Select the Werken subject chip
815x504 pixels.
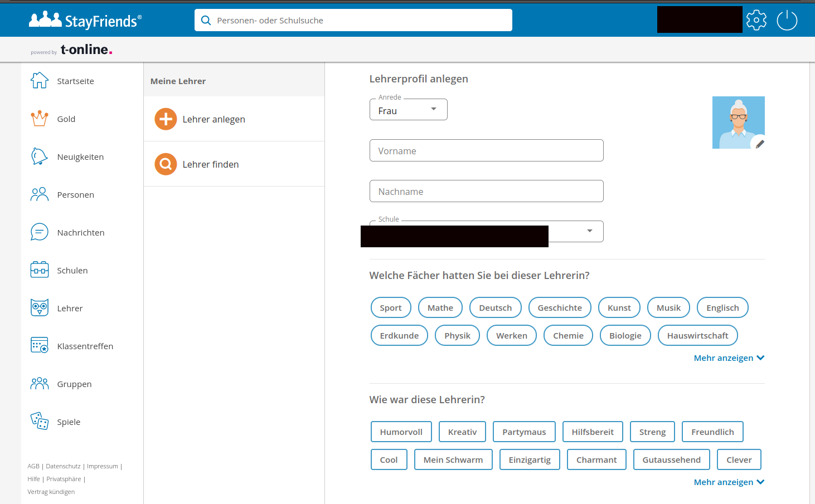point(512,336)
